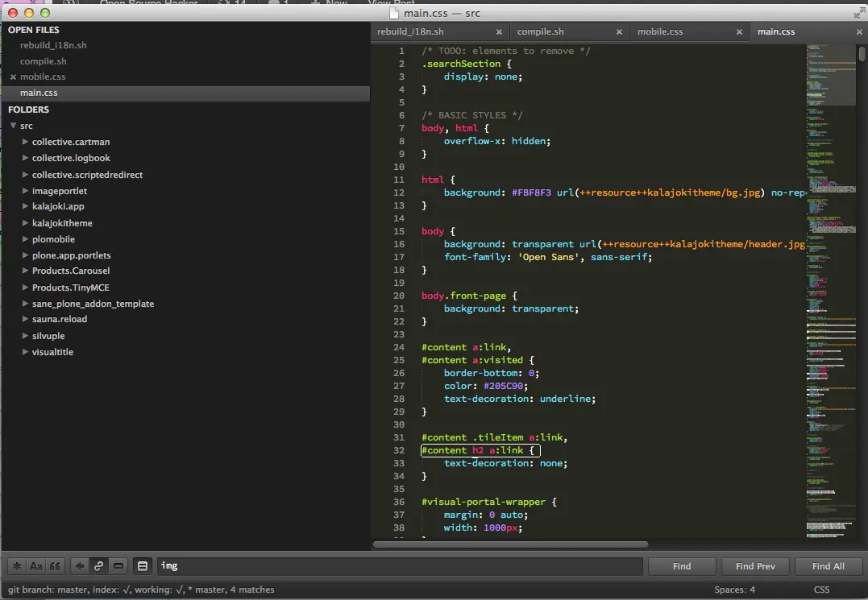Open the Spaces: 4 indentation menu
This screenshot has height=600, width=868.
tap(734, 590)
